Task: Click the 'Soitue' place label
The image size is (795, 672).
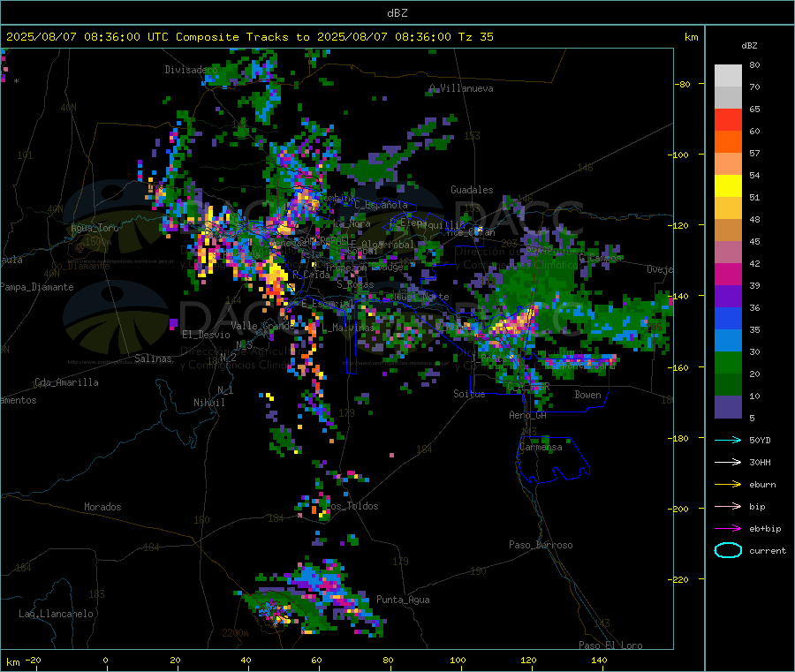Action: coord(469,394)
